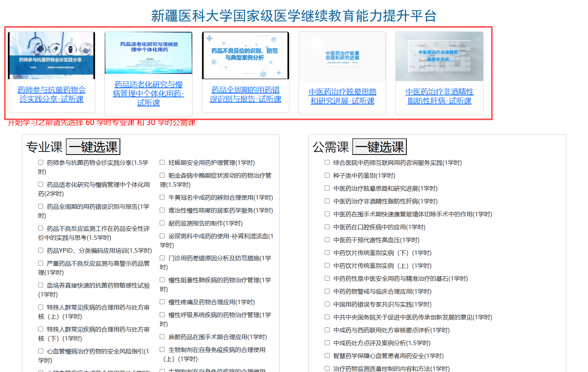This screenshot has height=372, width=588.
Task: Open the 中医药治疗非酒精性脂肪性肝病 thumbnail image
Action: [x=439, y=56]
